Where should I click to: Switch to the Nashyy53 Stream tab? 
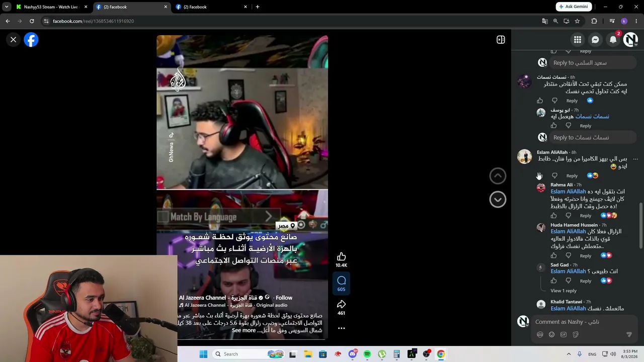[51, 7]
